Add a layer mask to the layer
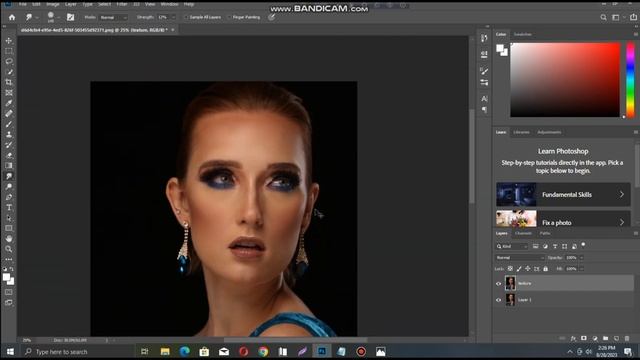Viewport: 640px width, 360px height. (x=584, y=338)
